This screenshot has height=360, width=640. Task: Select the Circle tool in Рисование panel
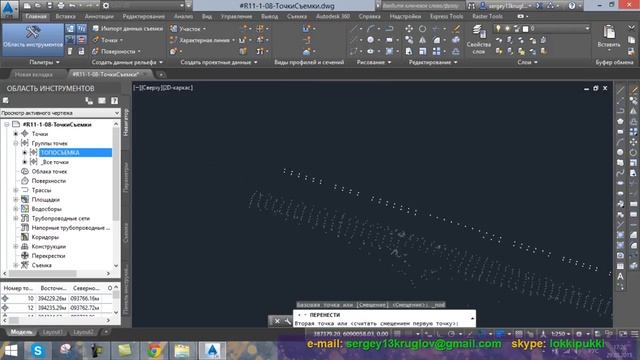pyautogui.click(x=370, y=40)
